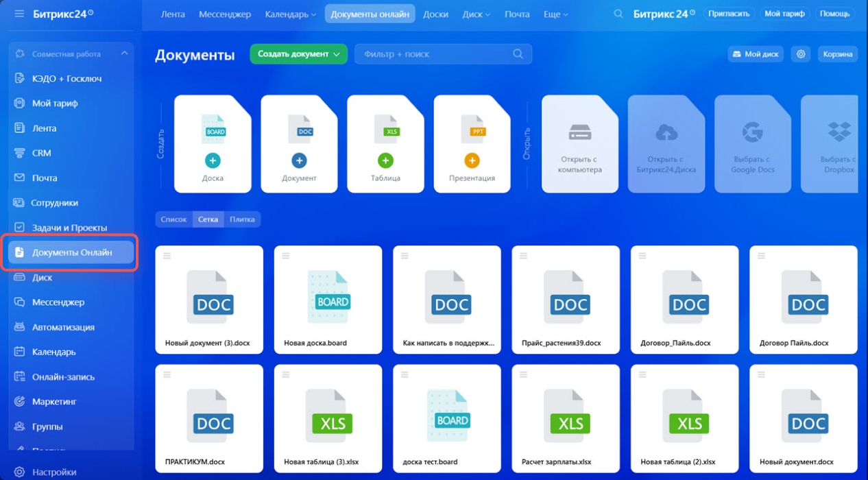Click the orange plus on the Презентация card

[472, 160]
